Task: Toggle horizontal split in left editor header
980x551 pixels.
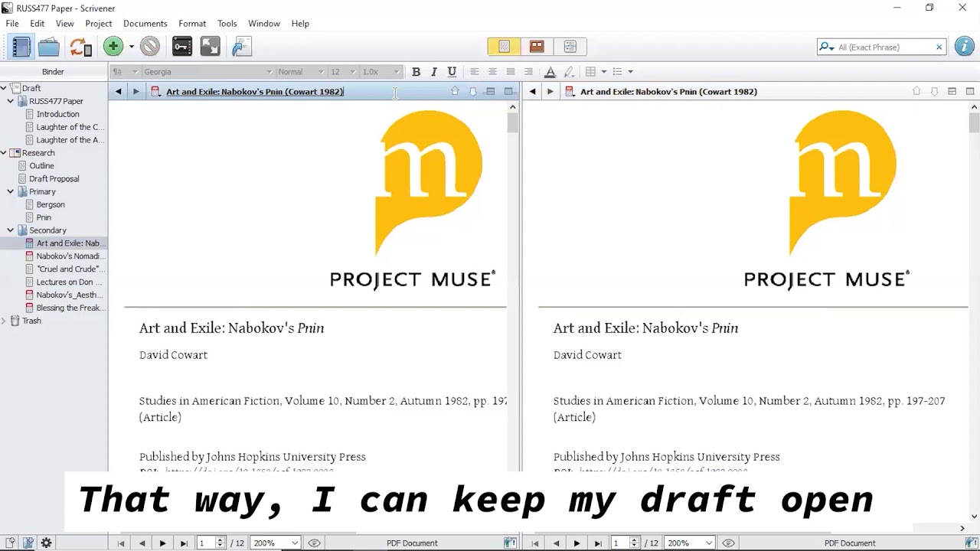Action: [490, 92]
